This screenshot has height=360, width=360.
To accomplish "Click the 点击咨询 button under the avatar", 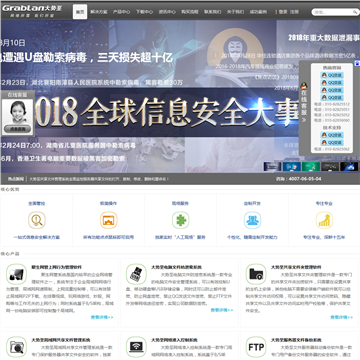I will (x=18, y=129).
